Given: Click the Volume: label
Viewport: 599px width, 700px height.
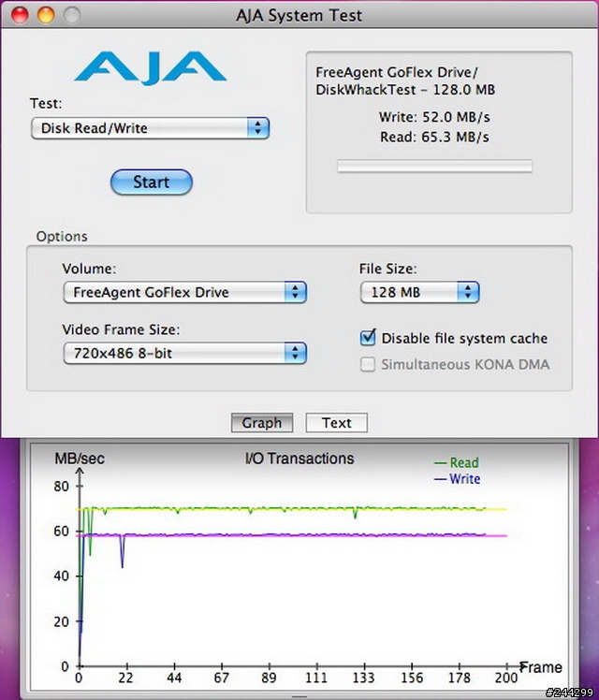Looking at the screenshot, I should pyautogui.click(x=89, y=269).
